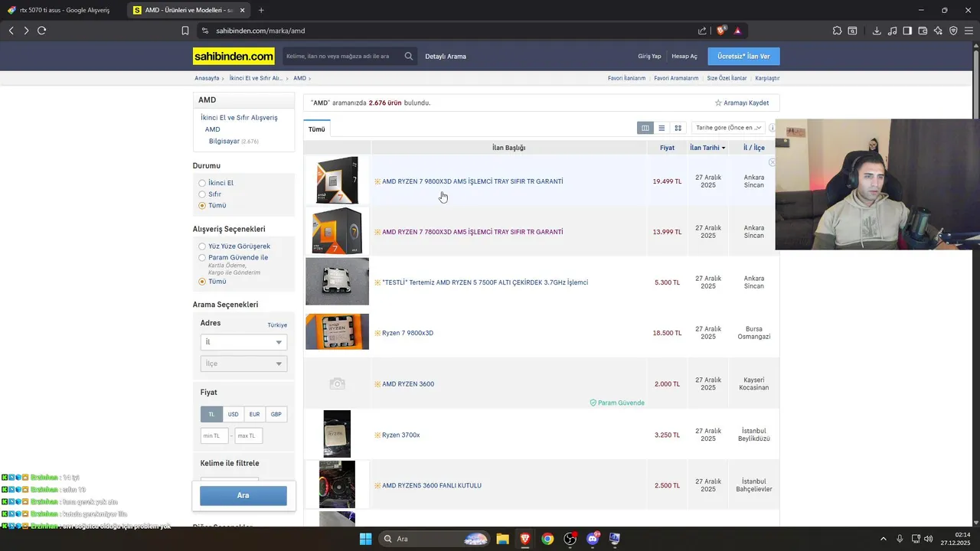
Task: Select İkinci El under Durumu
Action: [202, 183]
